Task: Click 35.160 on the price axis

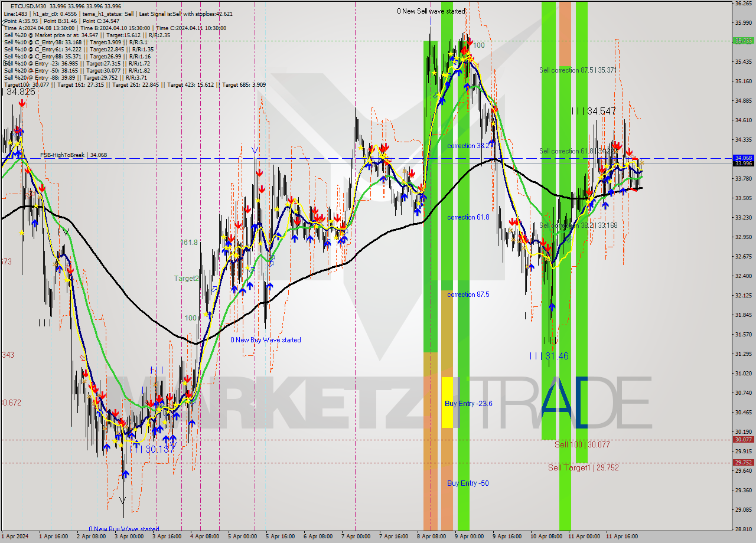Action: coord(743,81)
